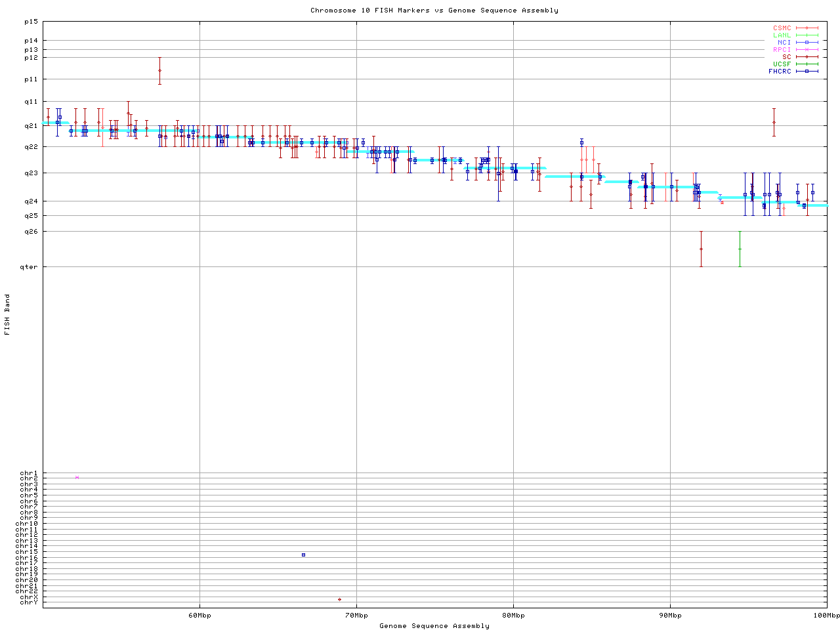Click the NCI legend label
The height and width of the screenshot is (630, 840).
(x=784, y=43)
